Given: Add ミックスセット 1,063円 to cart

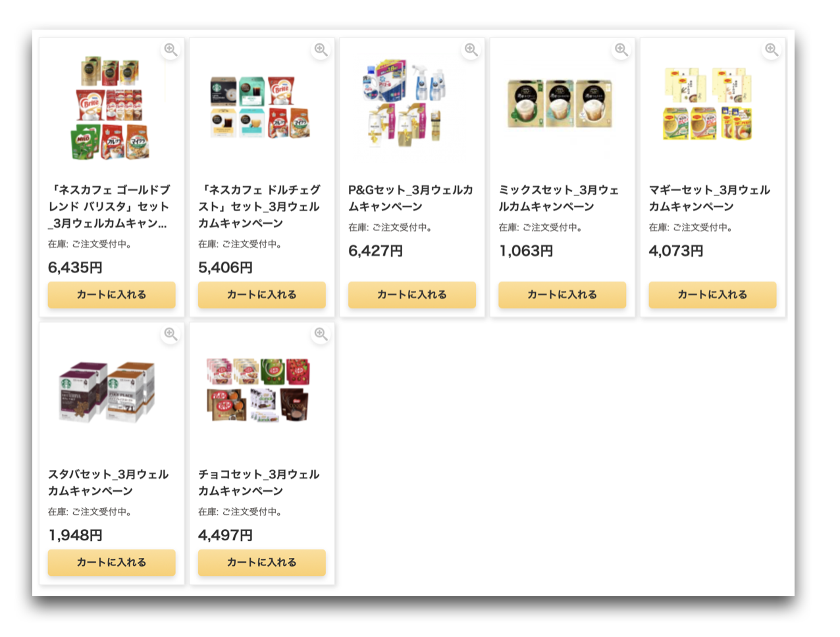Looking at the screenshot, I should click(562, 295).
